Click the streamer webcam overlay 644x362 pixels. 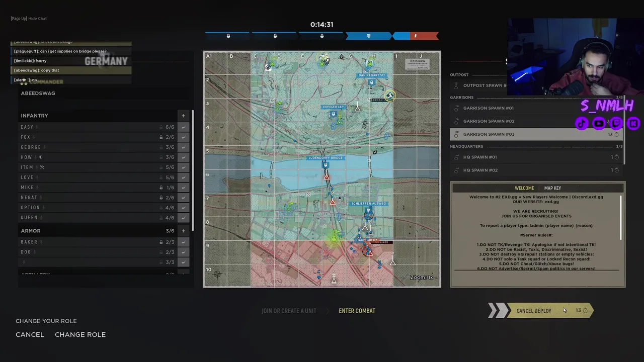[576, 57]
